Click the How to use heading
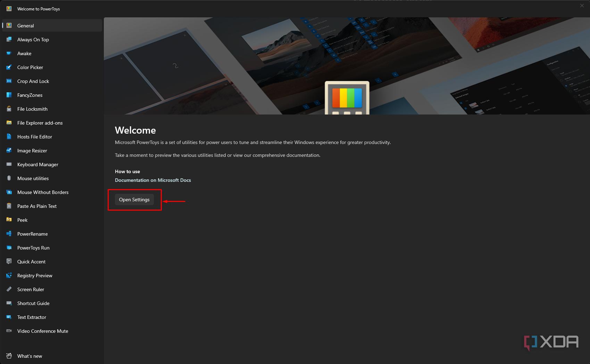 tap(127, 171)
